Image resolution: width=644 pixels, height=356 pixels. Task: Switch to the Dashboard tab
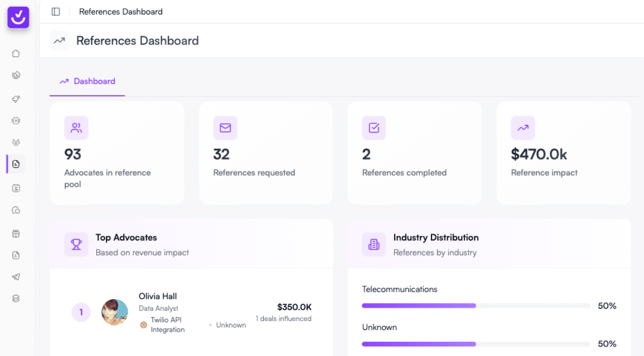click(x=87, y=81)
